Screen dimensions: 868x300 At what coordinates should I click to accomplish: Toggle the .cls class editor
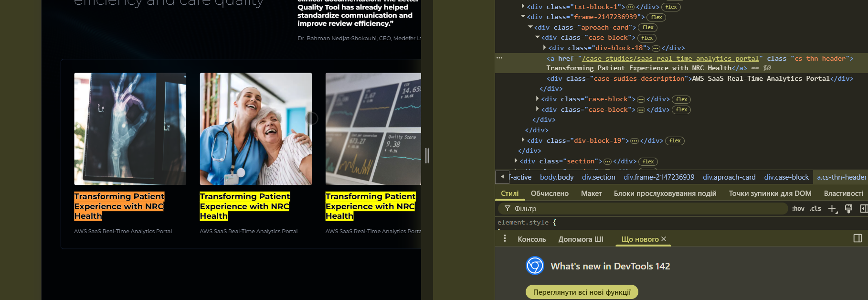point(815,208)
